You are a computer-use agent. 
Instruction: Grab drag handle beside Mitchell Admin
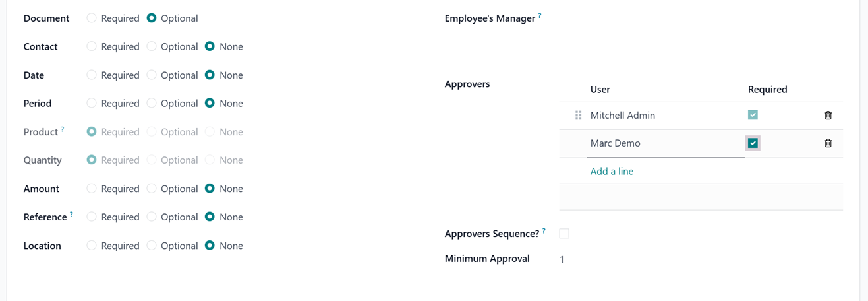pos(578,116)
